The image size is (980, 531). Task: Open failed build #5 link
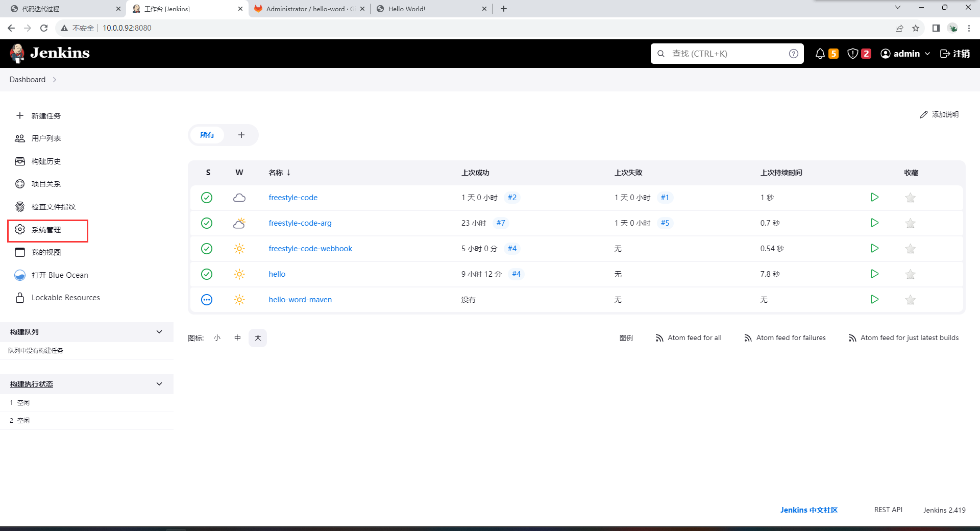pyautogui.click(x=665, y=223)
